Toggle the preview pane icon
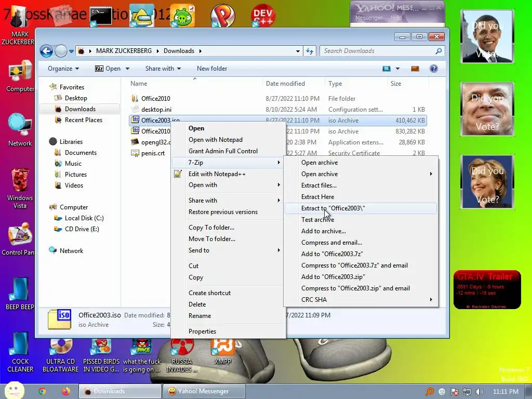The image size is (532, 399). tap(415, 69)
